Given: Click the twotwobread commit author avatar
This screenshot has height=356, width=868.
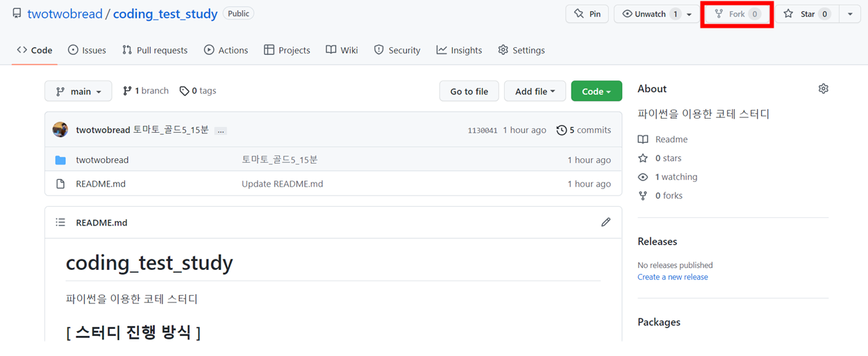Looking at the screenshot, I should coord(60,130).
